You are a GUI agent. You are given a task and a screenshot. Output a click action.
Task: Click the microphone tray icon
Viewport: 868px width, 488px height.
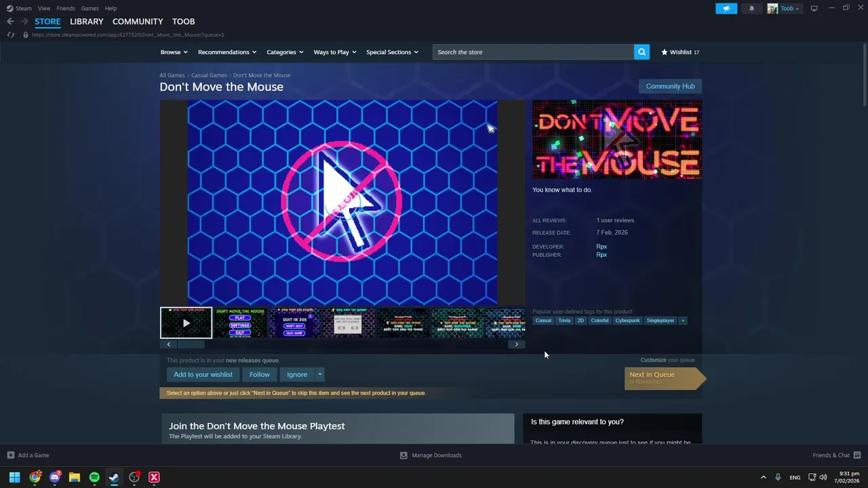click(x=778, y=477)
